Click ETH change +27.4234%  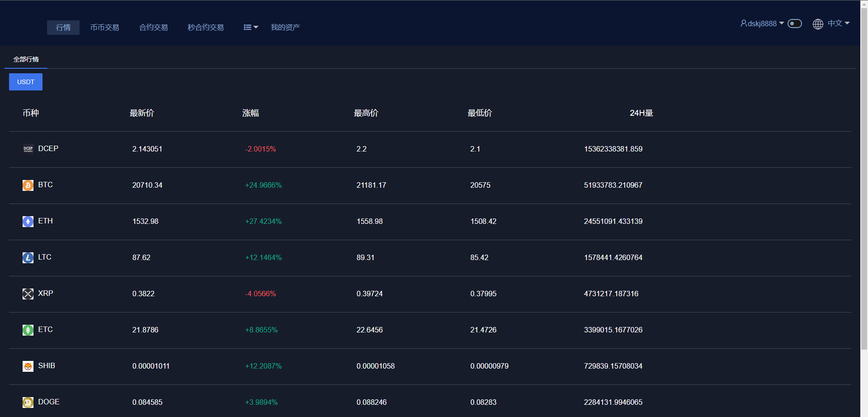[264, 221]
